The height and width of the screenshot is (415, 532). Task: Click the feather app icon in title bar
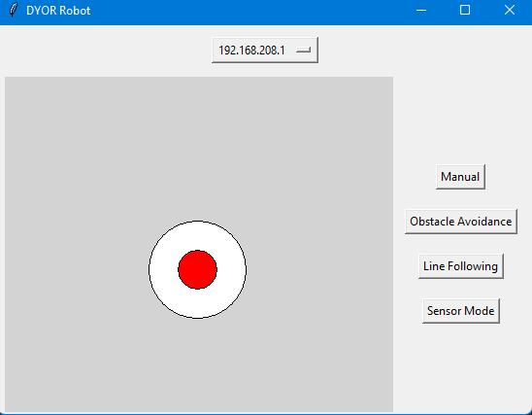tap(13, 10)
